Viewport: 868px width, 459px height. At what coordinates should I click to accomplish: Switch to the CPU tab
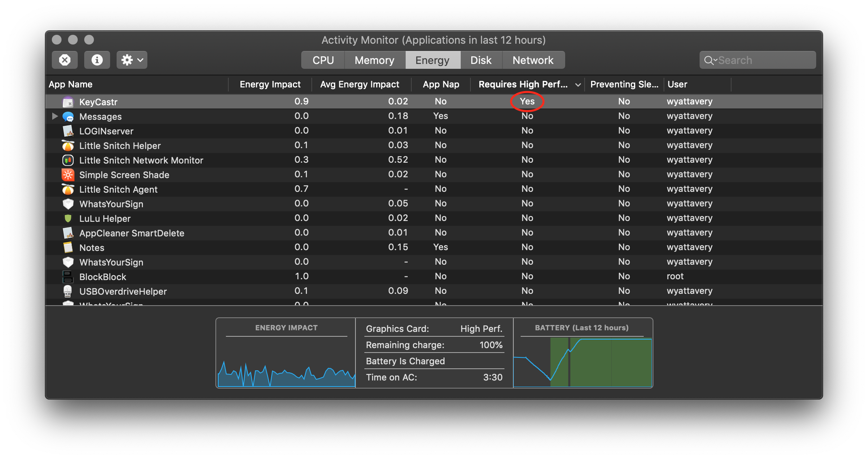tap(323, 60)
